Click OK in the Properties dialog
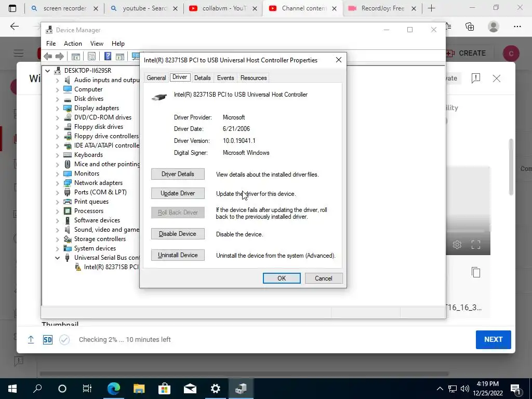532x399 pixels. click(282, 278)
